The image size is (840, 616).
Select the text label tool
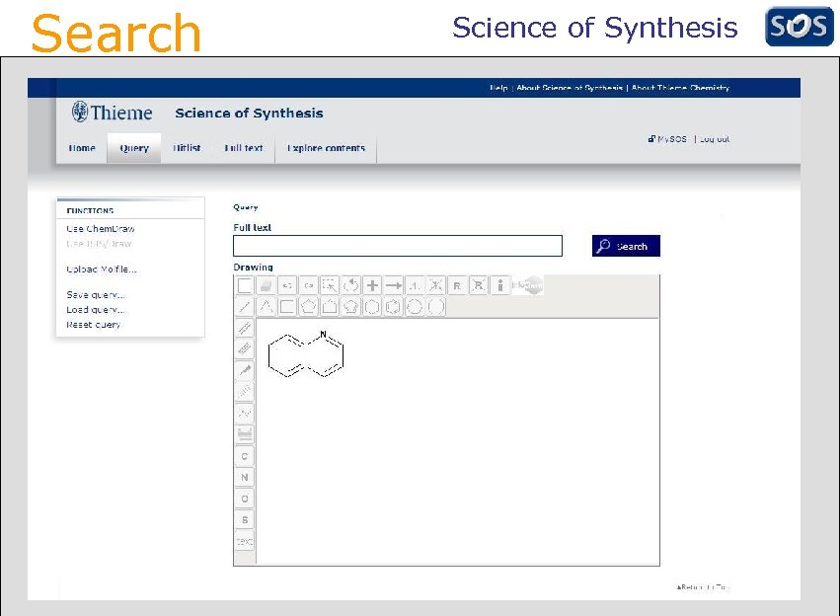point(244,542)
